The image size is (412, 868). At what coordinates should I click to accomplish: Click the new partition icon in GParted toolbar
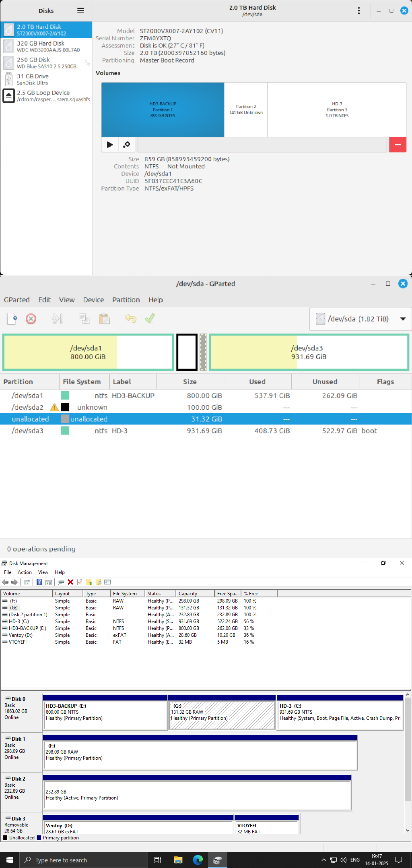pos(12,319)
